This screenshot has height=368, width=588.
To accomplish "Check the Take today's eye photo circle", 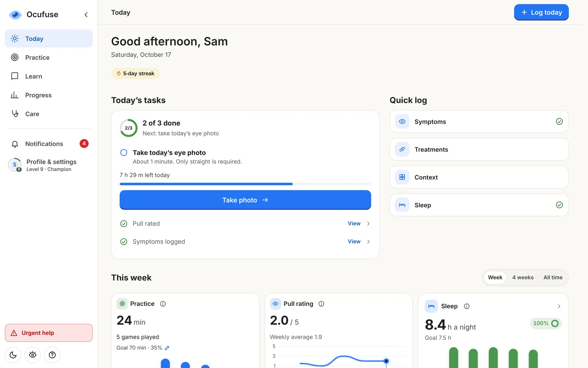I will pos(124,152).
